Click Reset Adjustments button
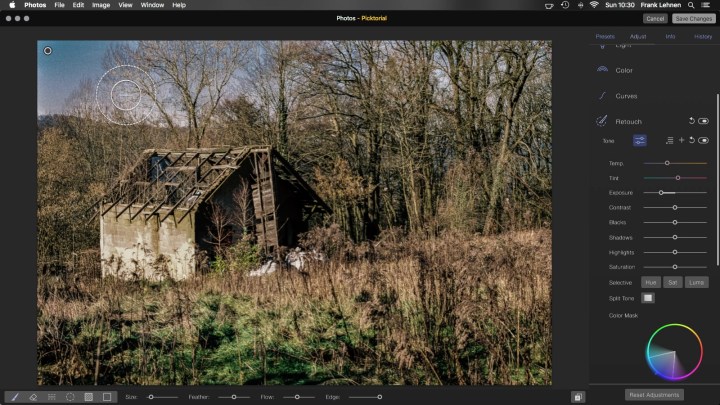Viewport: 720px width, 405px height. click(x=654, y=395)
